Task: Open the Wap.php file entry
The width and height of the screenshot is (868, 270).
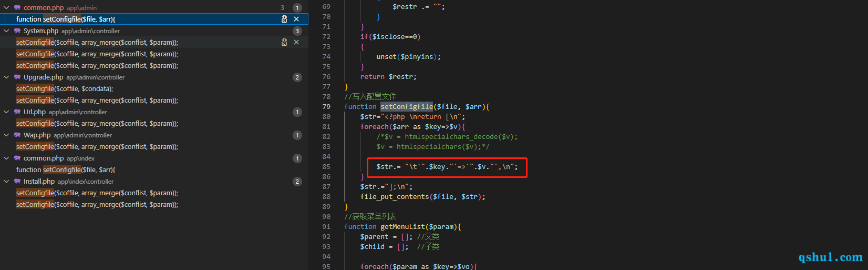Action: point(37,135)
